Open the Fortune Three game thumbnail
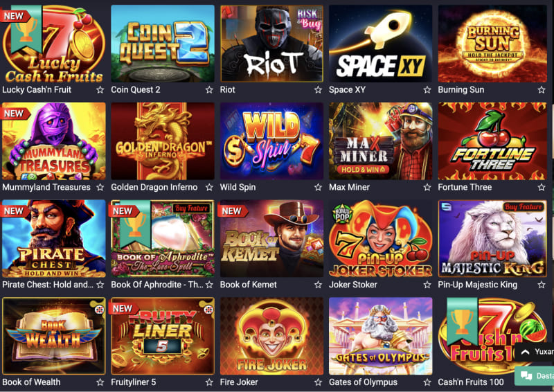The width and height of the screenshot is (554, 392). [492, 141]
